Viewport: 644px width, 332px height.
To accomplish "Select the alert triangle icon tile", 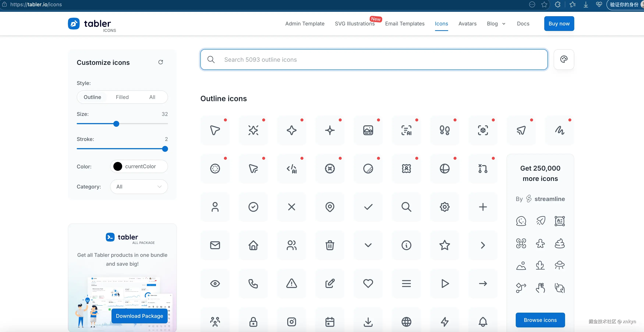I will (291, 283).
